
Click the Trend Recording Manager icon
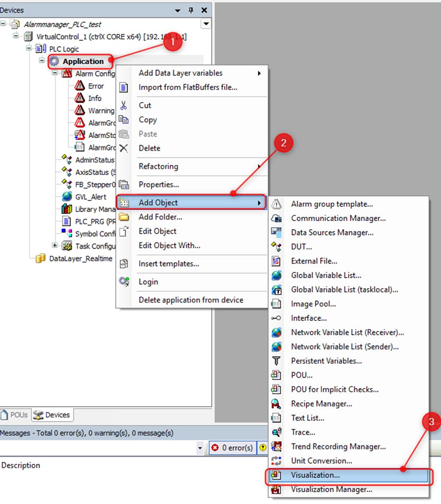point(276,446)
